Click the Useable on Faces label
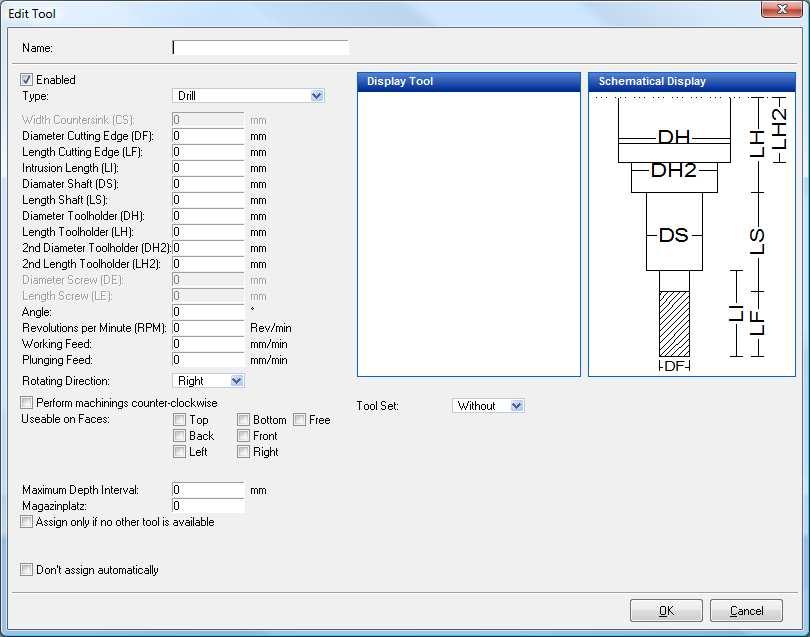This screenshot has height=637, width=810. point(66,419)
